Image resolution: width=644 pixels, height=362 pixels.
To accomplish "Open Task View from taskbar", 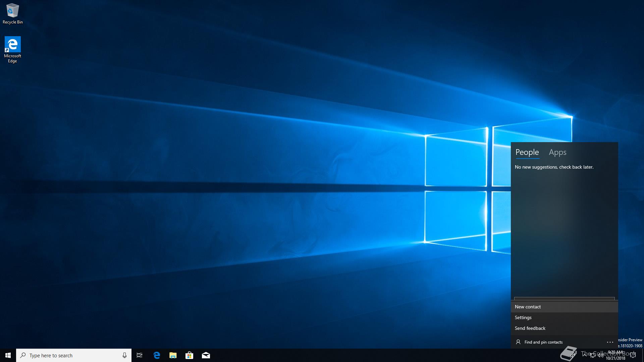I will pos(140,355).
